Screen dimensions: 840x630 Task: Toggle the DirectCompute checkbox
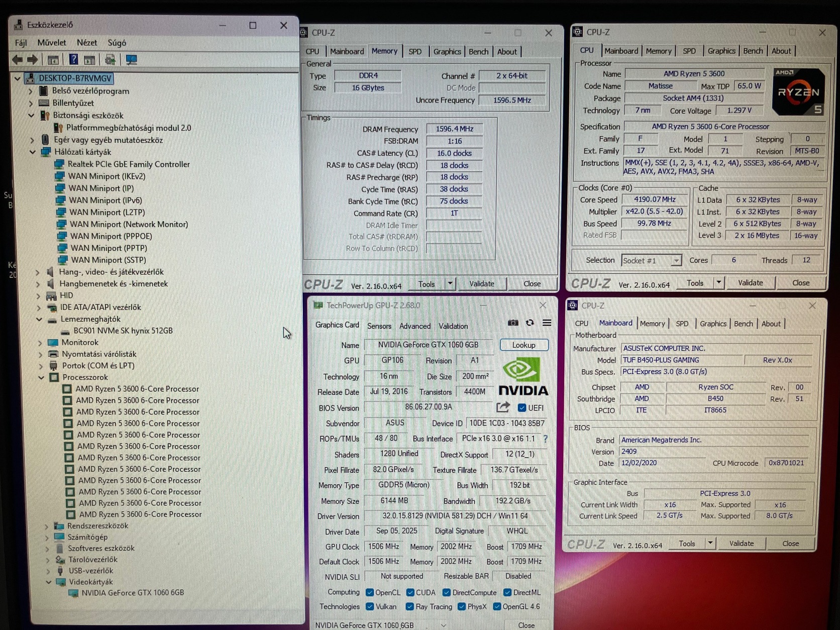tap(446, 592)
